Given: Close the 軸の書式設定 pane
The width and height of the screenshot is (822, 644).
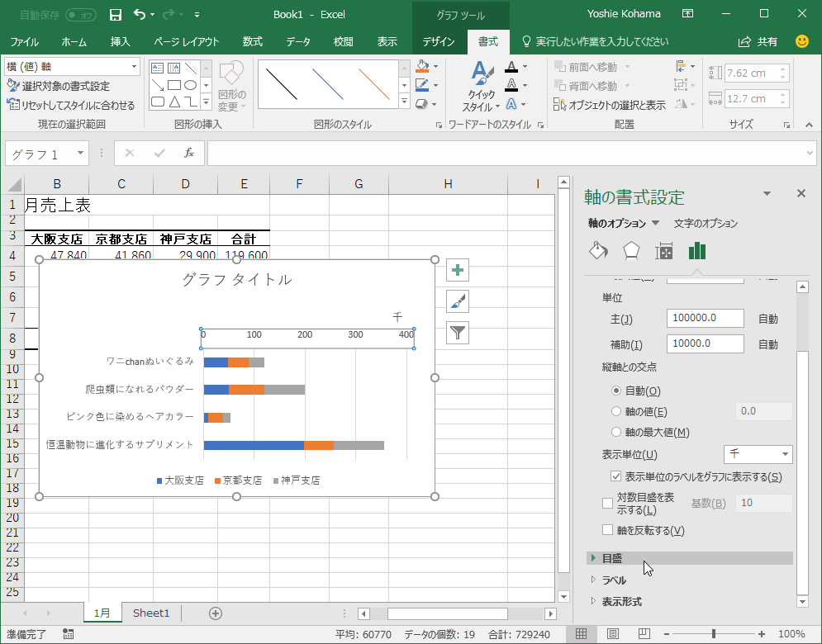Looking at the screenshot, I should [801, 193].
